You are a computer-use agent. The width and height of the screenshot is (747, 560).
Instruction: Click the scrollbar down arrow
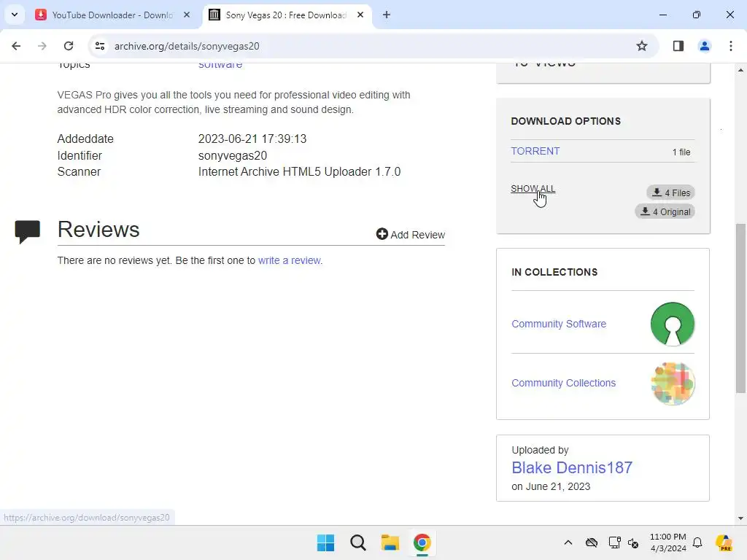740,518
